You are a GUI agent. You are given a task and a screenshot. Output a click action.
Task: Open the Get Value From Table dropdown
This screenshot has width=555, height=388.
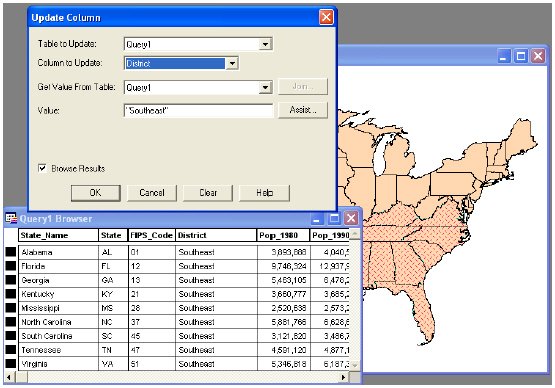(265, 87)
